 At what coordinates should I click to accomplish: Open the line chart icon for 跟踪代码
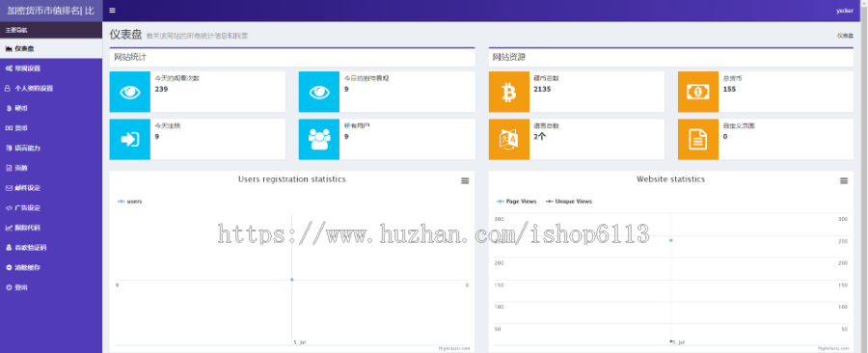(9, 228)
